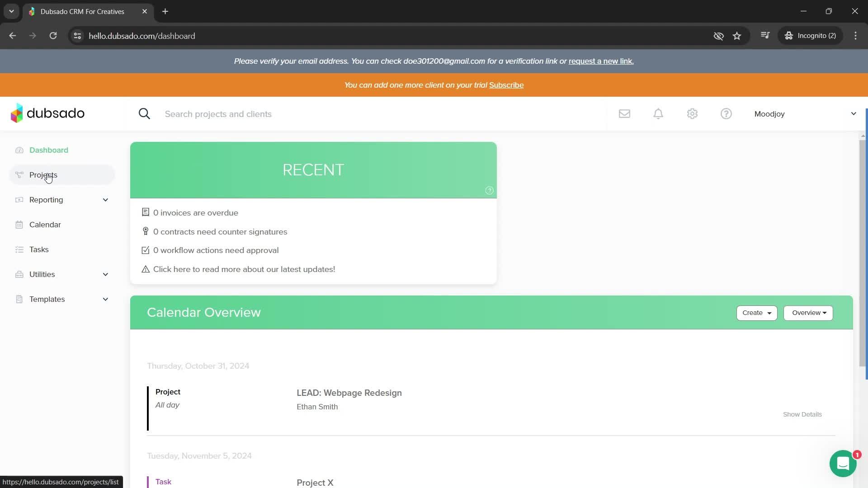
Task: Click the latest updates link text
Action: coord(244,269)
